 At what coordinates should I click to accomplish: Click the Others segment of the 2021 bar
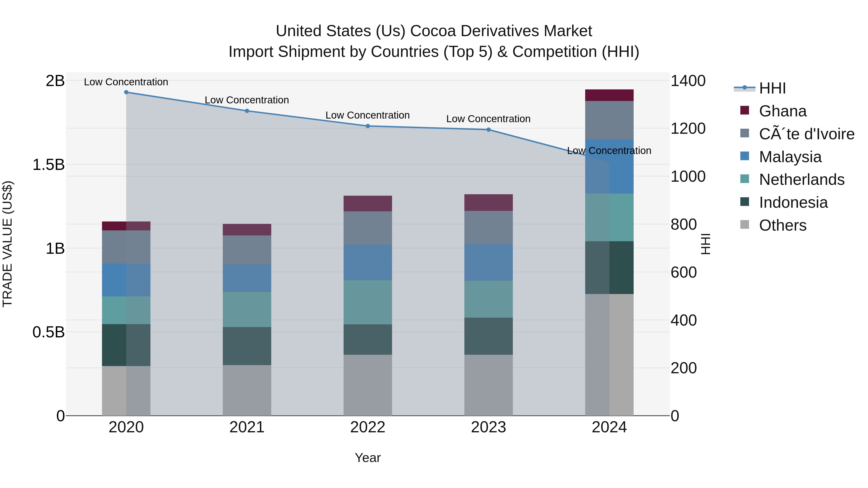247,391
